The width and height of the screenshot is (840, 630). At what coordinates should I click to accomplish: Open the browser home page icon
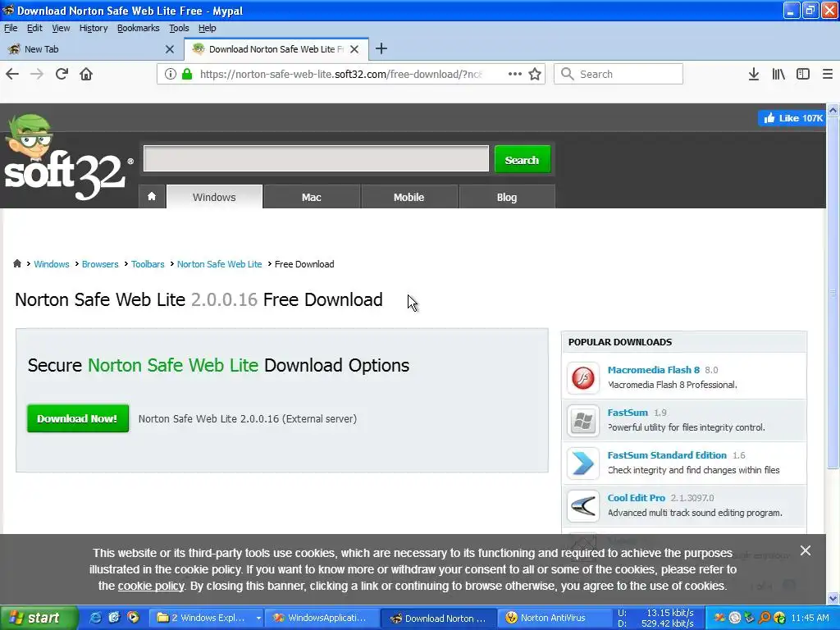pyautogui.click(x=86, y=74)
